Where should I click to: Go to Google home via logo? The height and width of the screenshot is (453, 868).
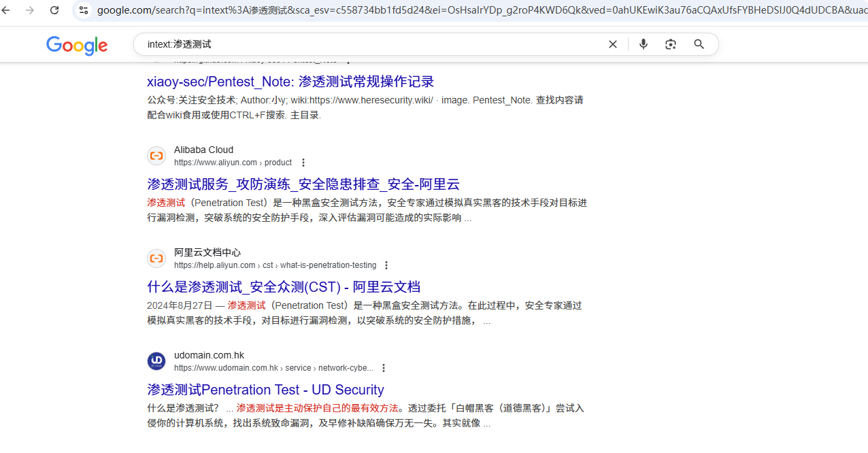tap(77, 46)
